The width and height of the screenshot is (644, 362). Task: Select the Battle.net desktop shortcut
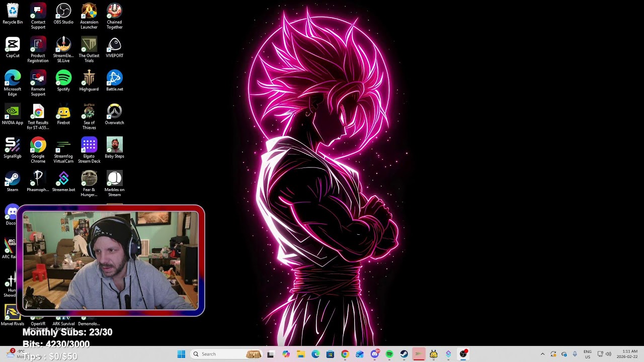(114, 81)
